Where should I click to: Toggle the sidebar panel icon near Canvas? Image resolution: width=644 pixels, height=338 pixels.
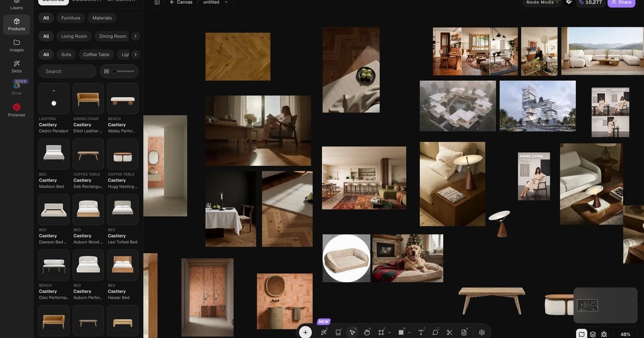[157, 2]
